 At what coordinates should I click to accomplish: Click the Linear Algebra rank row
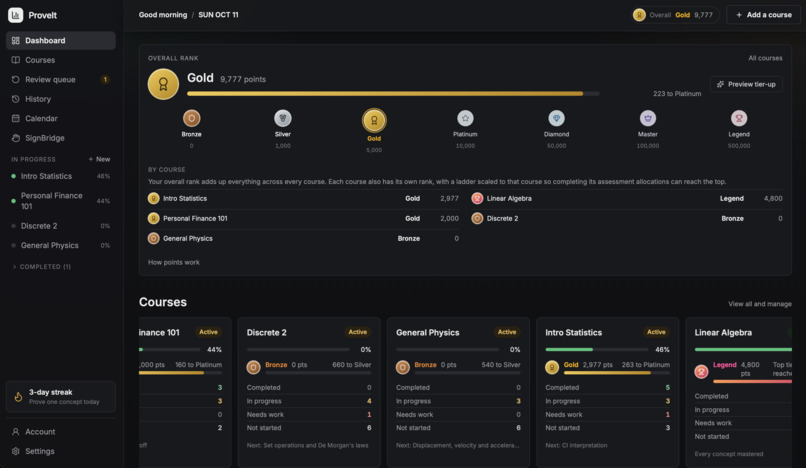pyautogui.click(x=627, y=199)
